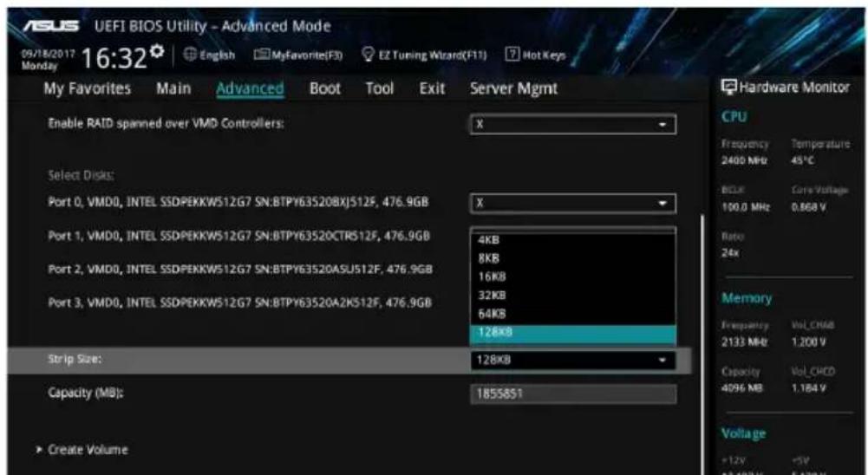Click the Hot Keys question mark icon
Viewport: 868px width, 475px height.
point(512,55)
